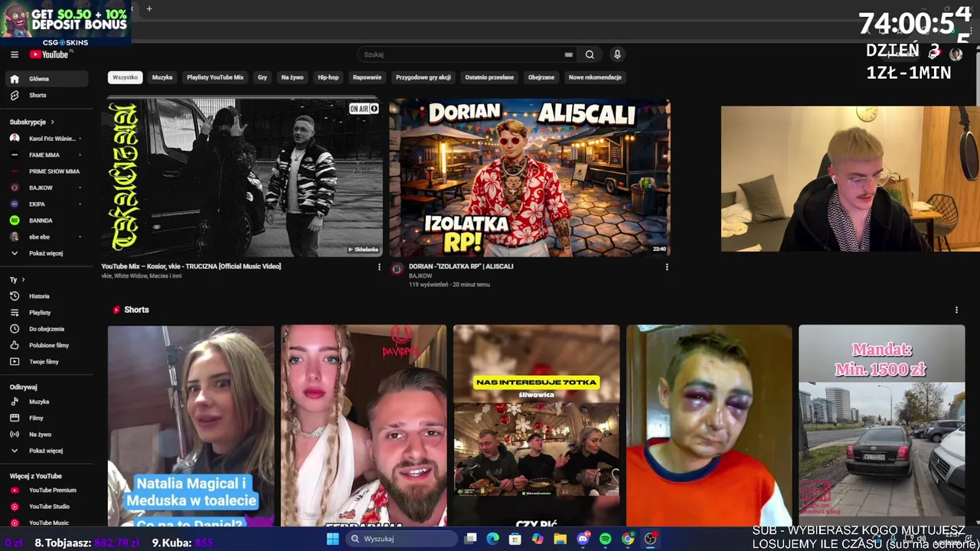Expand the Ty section header
Screen dimensions: 980x551
[x=18, y=280]
